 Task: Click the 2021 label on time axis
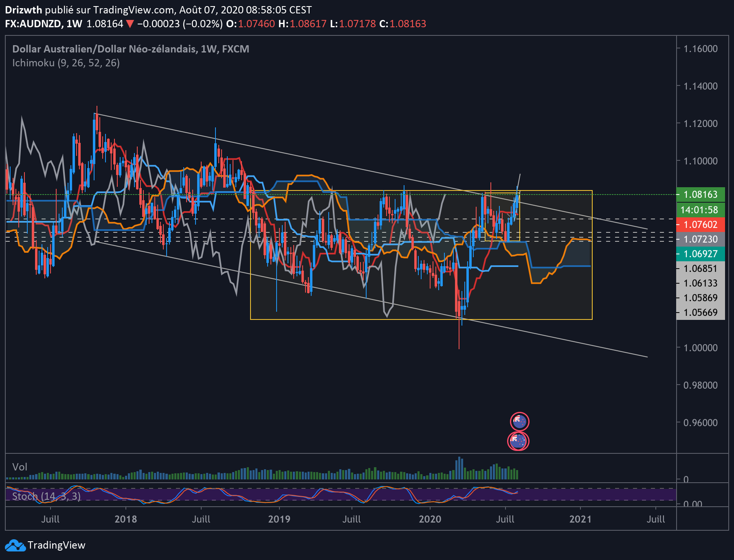580,519
